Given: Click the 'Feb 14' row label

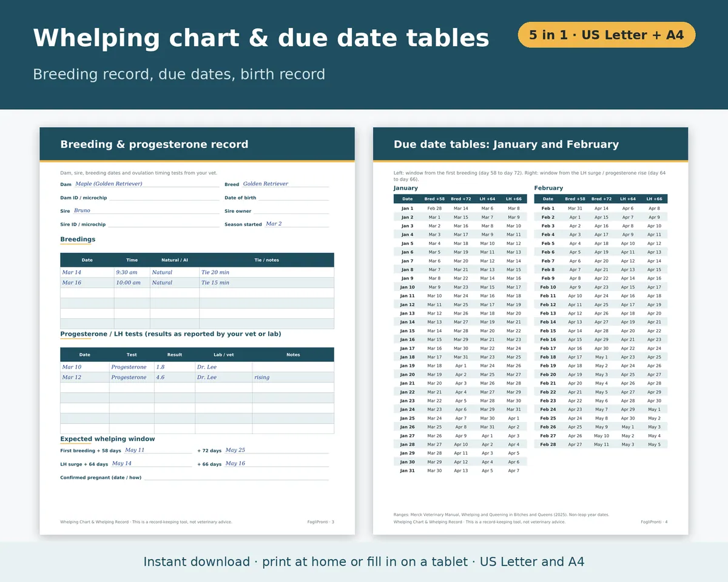Looking at the screenshot, I should [548, 322].
